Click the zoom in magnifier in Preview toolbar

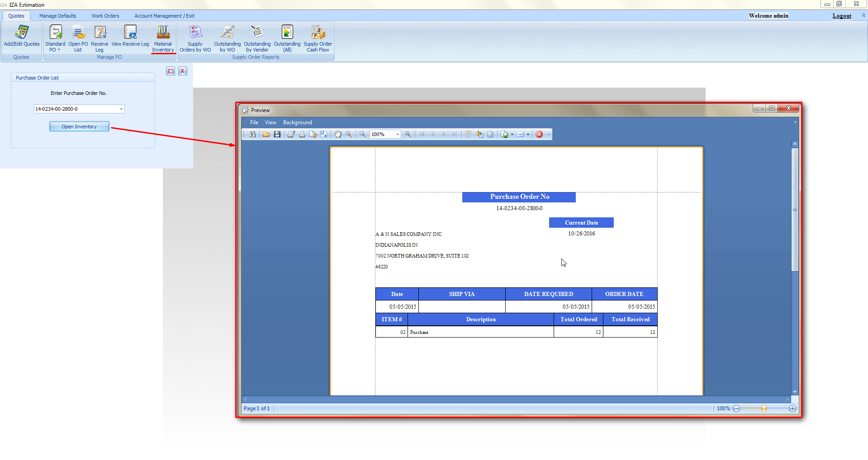pos(408,134)
